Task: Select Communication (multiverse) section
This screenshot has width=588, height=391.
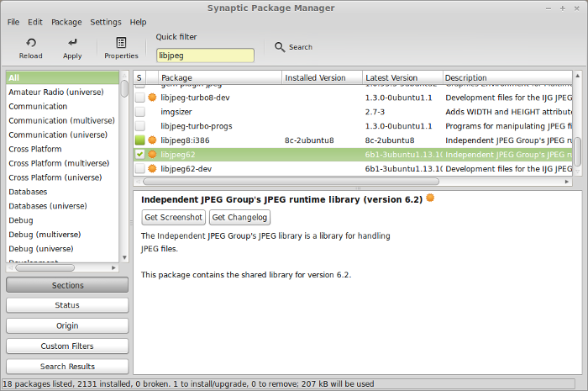Action: click(62, 120)
